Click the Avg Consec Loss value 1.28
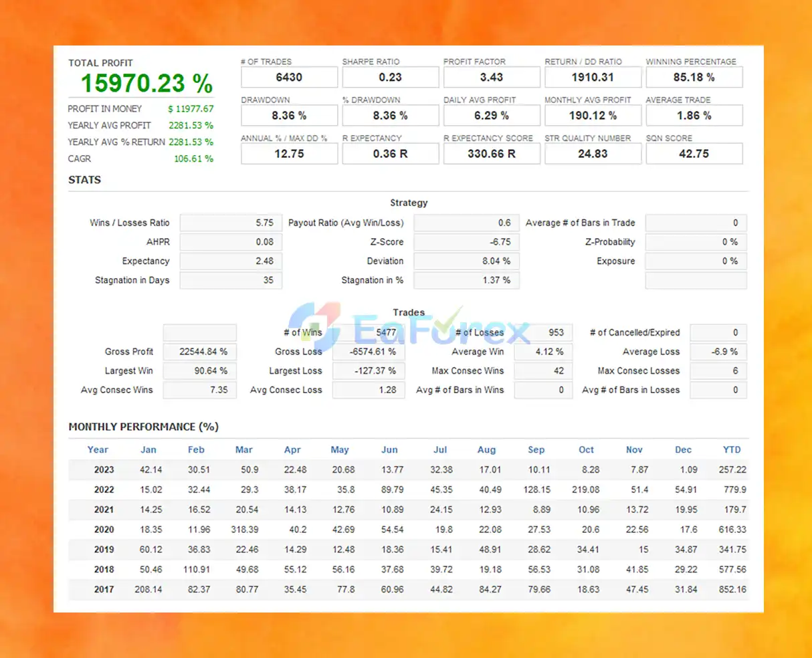Screen dimensions: 812x658 [369, 390]
